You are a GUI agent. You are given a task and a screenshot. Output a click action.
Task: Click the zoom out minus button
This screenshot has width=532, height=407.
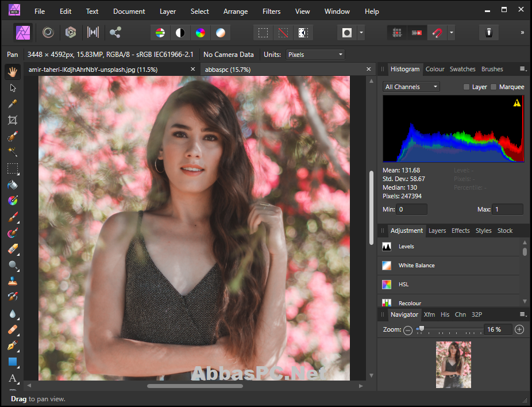(408, 330)
